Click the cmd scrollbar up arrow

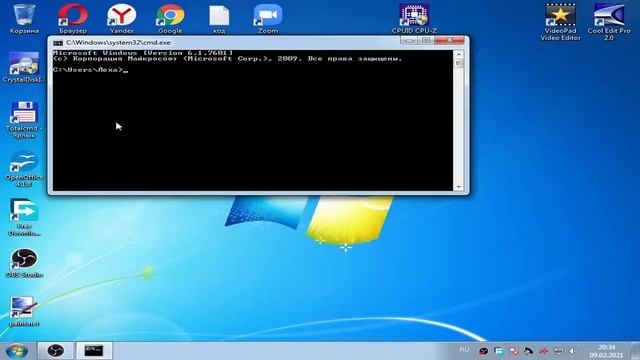pyautogui.click(x=458, y=54)
